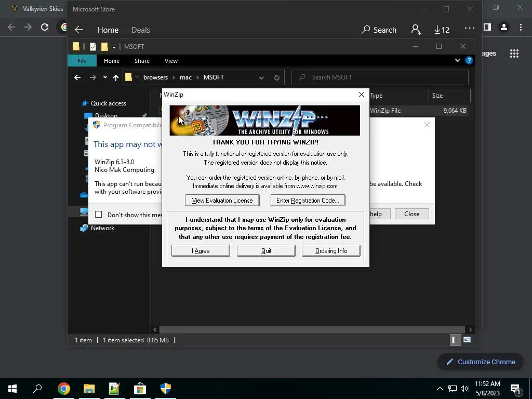Open Explorer quick access toolbar dropdown
The image size is (532, 399).
tap(114, 47)
